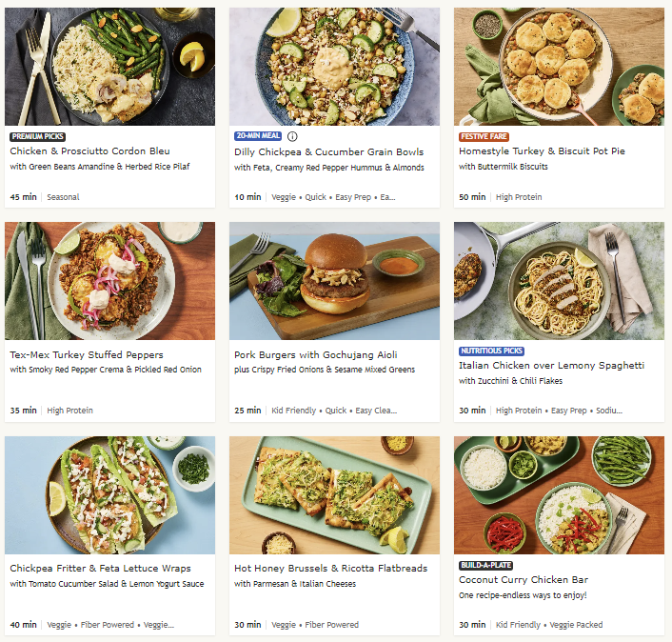Click the BUILD-A-PLATE badge
The image size is (672, 642).
tap(486, 565)
